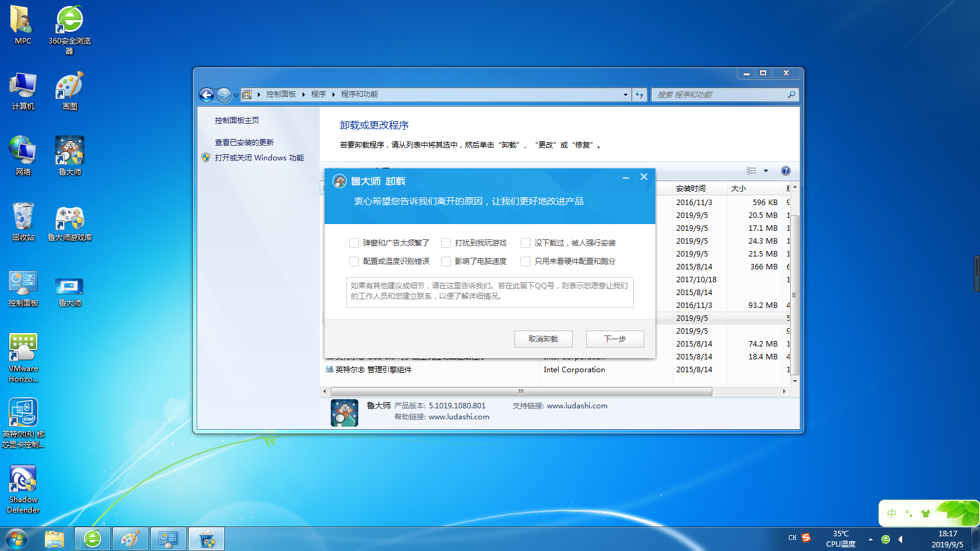
Task: Click the back navigation arrow
Action: [207, 95]
